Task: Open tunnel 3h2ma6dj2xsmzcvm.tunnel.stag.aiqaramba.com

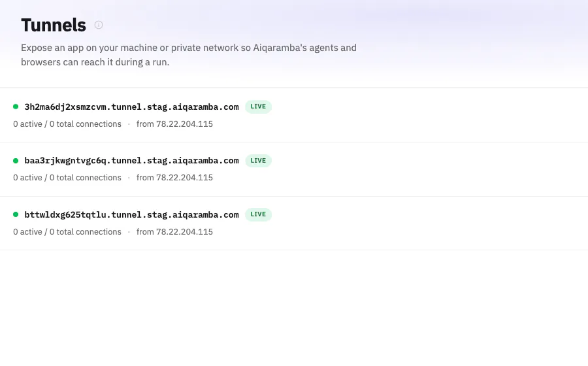Action: [x=131, y=107]
